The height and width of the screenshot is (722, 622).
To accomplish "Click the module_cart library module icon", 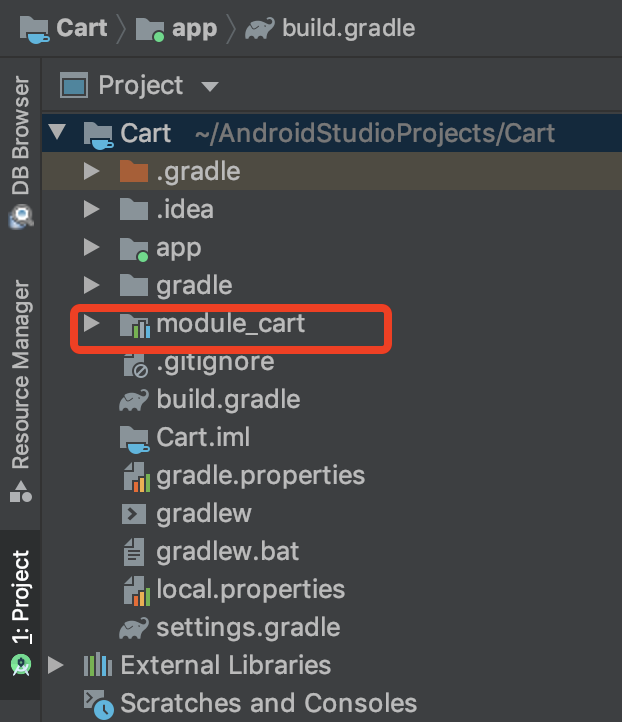I will tap(134, 325).
